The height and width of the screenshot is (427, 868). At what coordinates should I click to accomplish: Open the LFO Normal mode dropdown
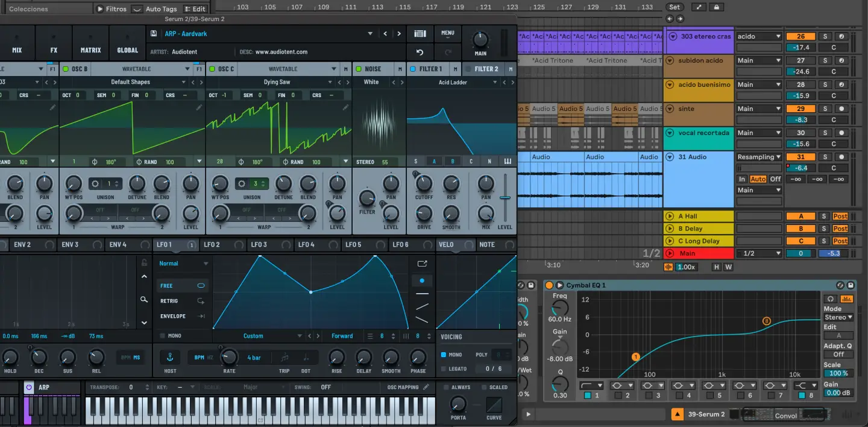click(206, 264)
